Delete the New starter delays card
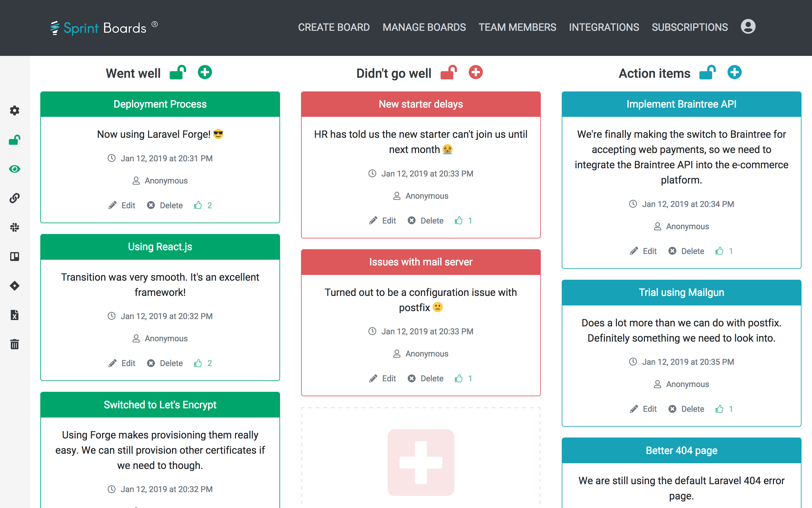This screenshot has width=812, height=508. click(425, 221)
